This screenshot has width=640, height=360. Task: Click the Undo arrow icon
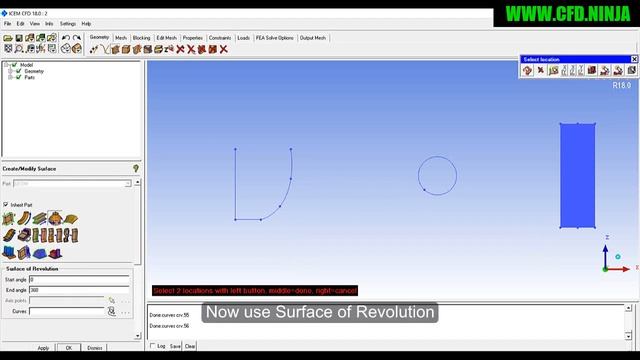point(66,38)
